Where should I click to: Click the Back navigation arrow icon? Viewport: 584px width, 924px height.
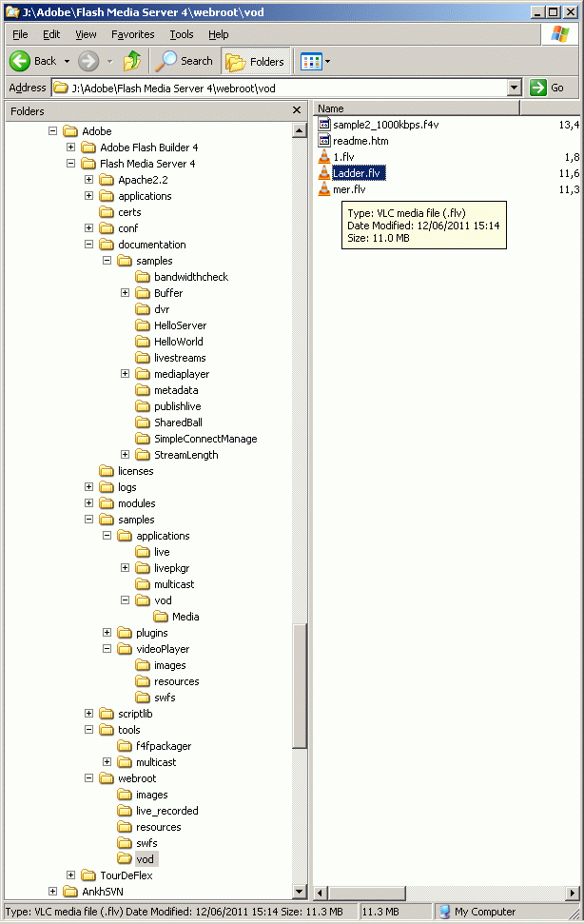[19, 61]
